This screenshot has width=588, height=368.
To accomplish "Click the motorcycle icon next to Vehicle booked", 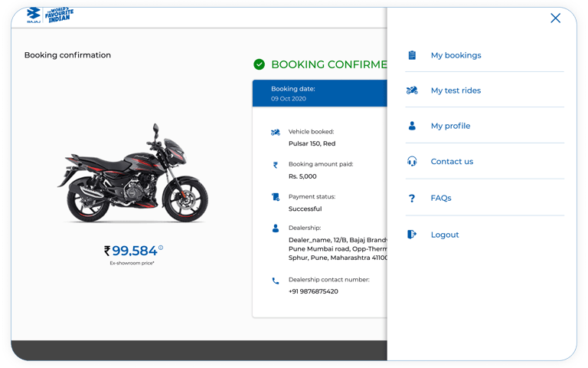I will 276,132.
